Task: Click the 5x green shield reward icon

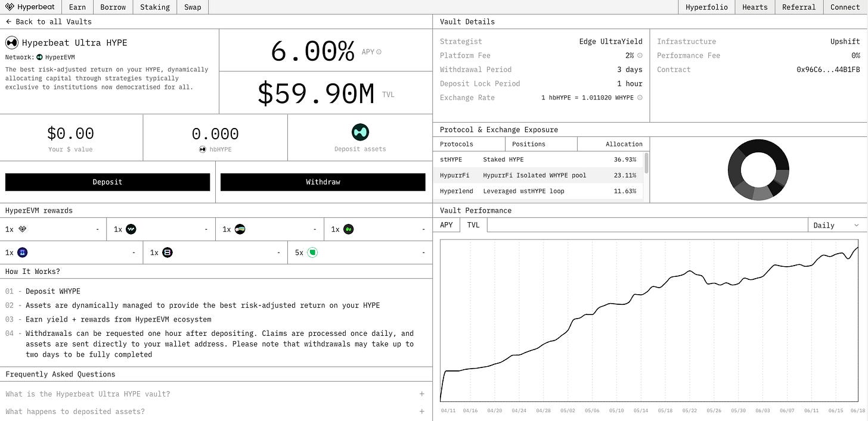Action: pyautogui.click(x=312, y=252)
